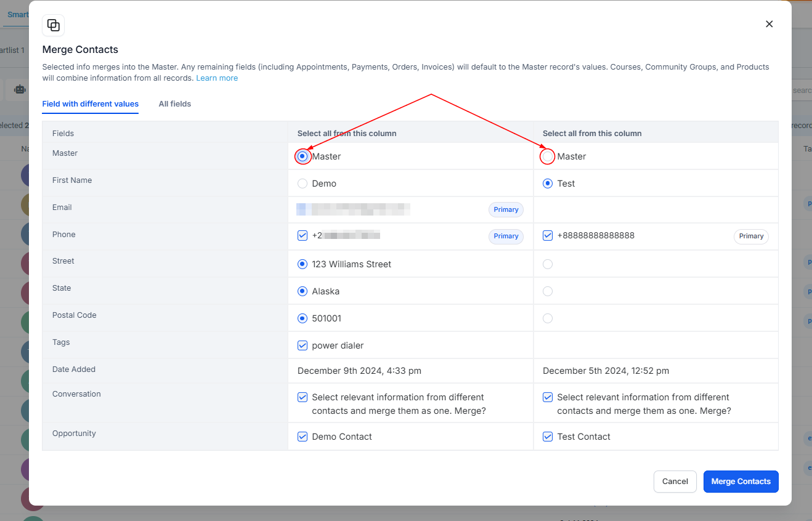Click the Merge Contacts dialog title
812x521 pixels.
pyautogui.click(x=80, y=50)
